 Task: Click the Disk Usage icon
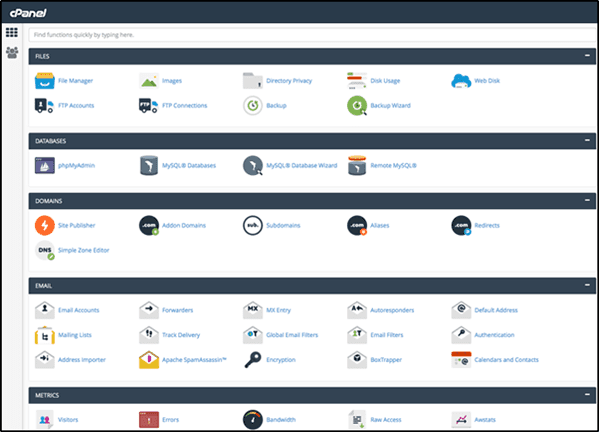[x=357, y=81]
